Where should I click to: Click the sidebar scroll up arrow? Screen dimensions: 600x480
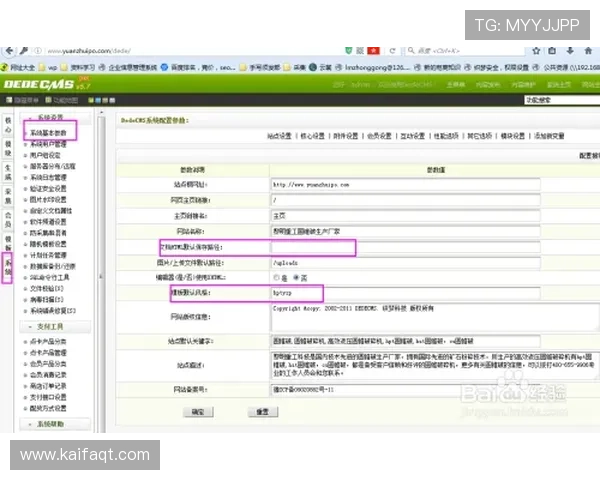101,113
